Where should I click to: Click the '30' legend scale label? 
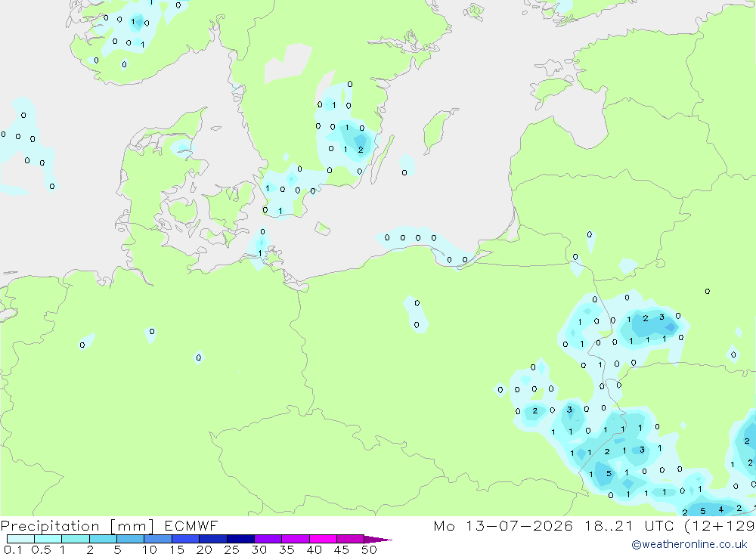[x=259, y=549]
